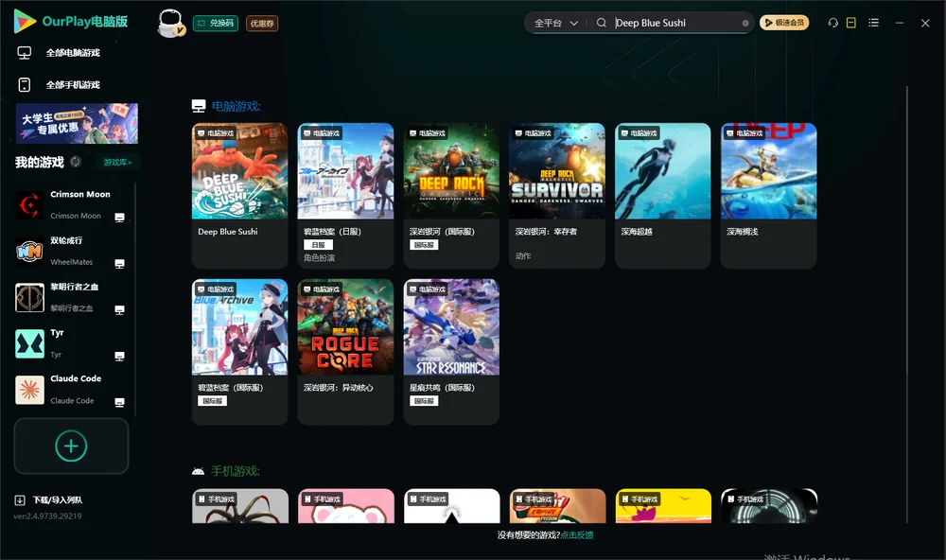Screen dimensions: 946x560
Task: Open 下载/导入列队 download queue
Action: [x=48, y=500]
